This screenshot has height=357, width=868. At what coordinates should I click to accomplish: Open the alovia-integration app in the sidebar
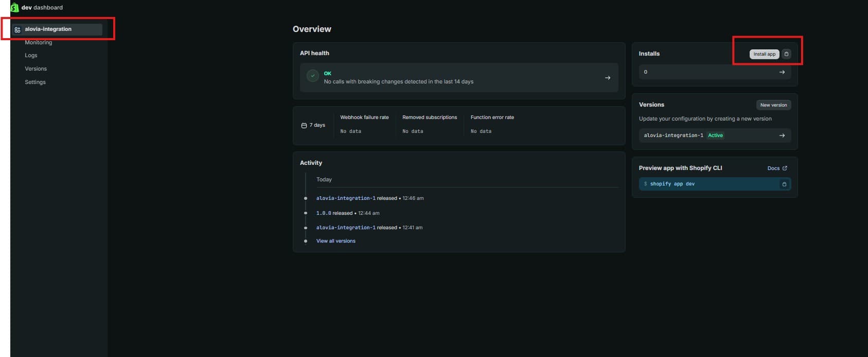(57, 29)
